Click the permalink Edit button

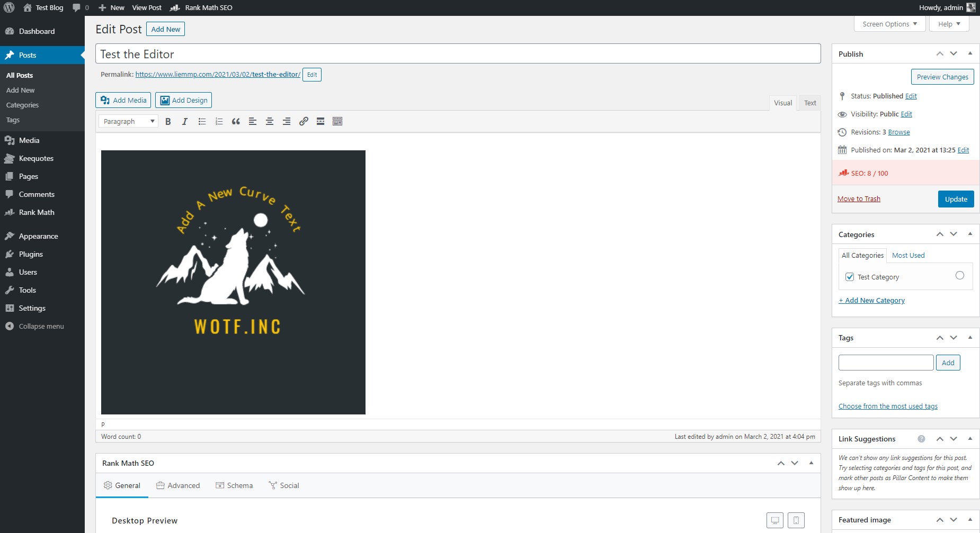[x=312, y=75]
